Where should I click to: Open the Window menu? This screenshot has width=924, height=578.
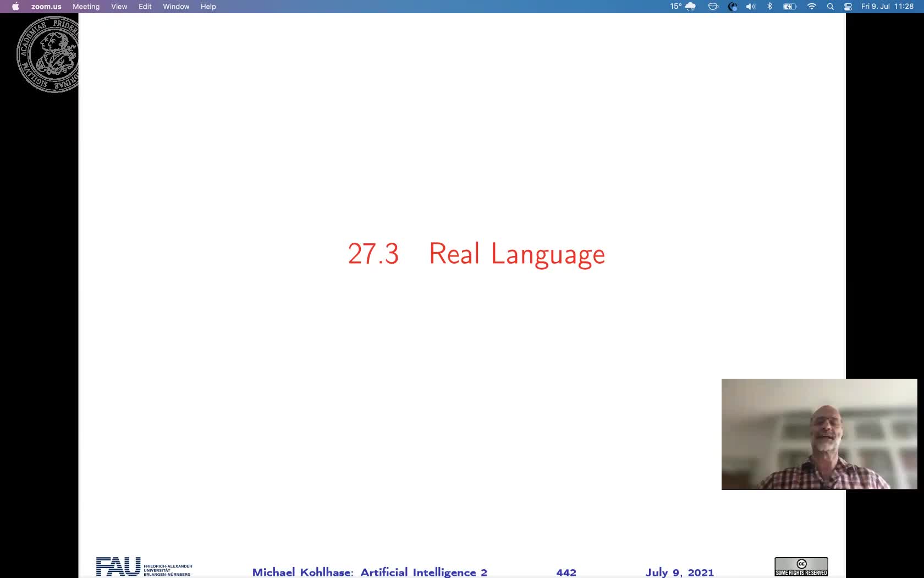coord(175,7)
